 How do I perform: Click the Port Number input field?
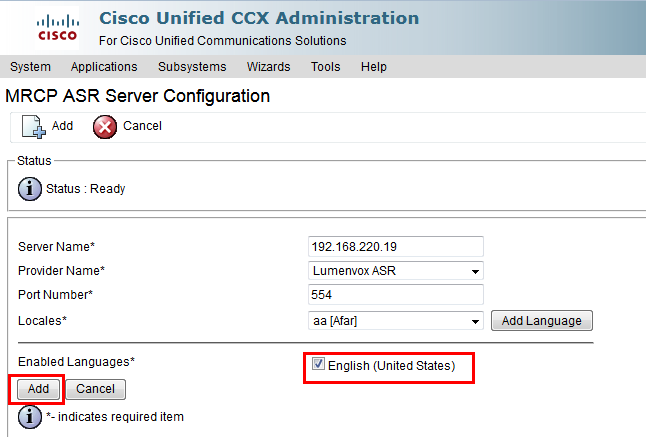tap(395, 295)
